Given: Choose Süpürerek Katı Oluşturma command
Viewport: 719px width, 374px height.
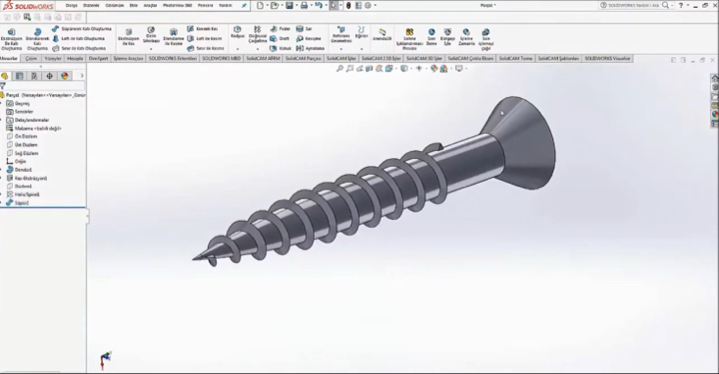Looking at the screenshot, I should (x=82, y=29).
